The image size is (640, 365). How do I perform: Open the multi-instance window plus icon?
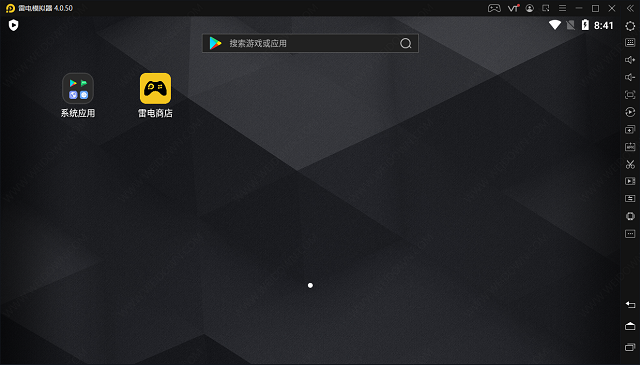click(x=630, y=130)
